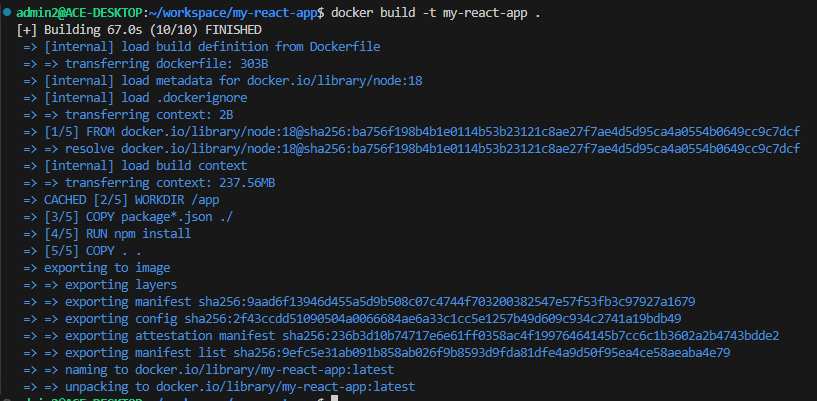Click the blue command status dot
The width and height of the screenshot is (817, 401).
[x=7, y=12]
